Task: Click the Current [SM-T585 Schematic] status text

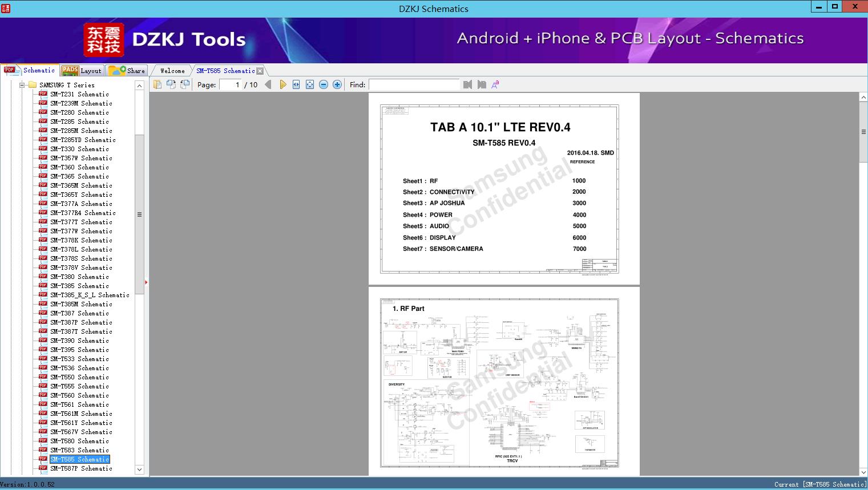Action: pos(820,484)
